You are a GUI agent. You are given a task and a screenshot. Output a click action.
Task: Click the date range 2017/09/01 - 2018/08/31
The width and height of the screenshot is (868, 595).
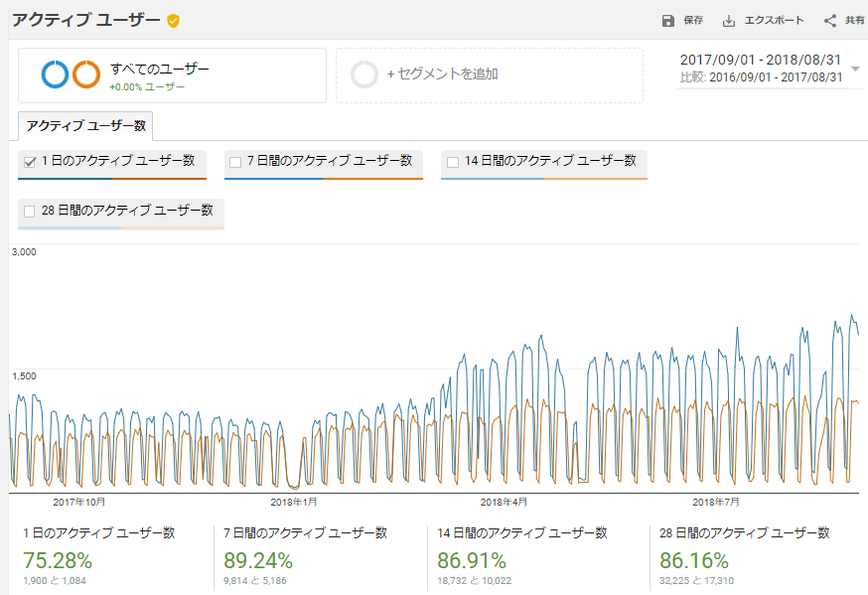point(761,61)
